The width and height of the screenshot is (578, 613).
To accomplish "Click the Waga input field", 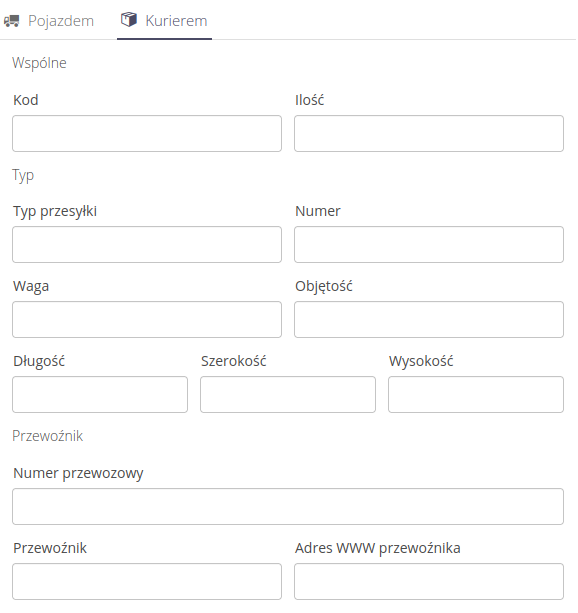I will [x=147, y=319].
